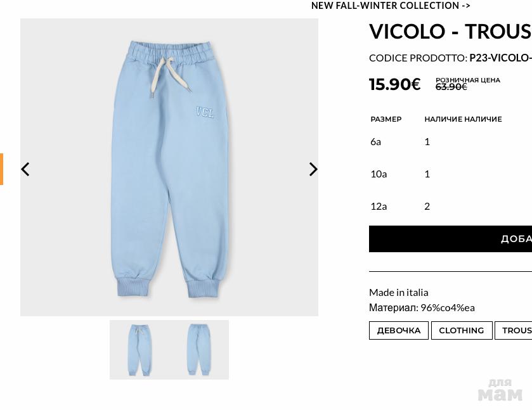The width and height of the screenshot is (532, 410).
Task: Click the crossed-out 63.90€ retail price
Action: 451,87
